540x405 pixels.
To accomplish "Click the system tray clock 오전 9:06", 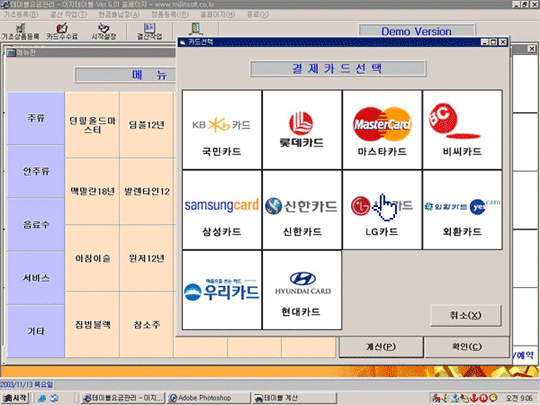I will [x=519, y=398].
